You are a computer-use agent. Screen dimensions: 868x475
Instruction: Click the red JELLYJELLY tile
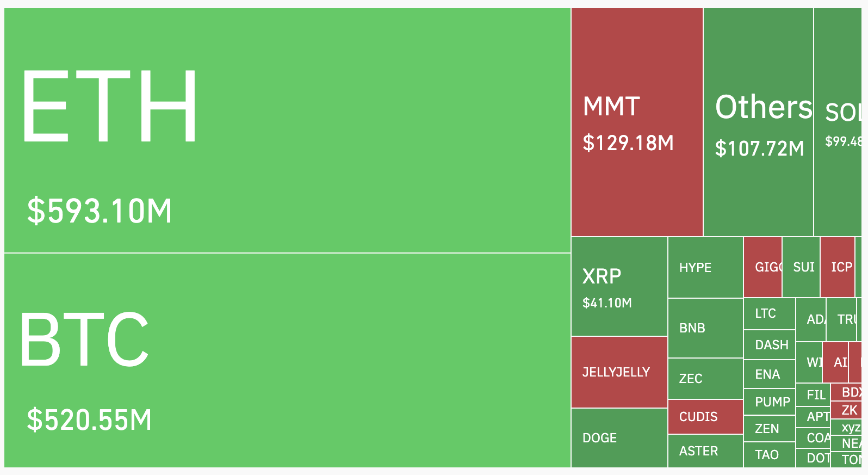(619, 372)
